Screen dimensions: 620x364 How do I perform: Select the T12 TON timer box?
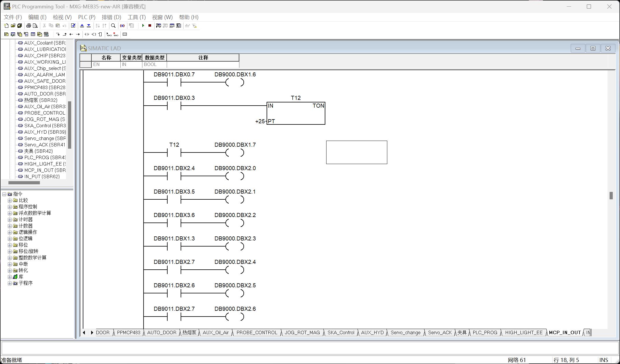point(296,113)
